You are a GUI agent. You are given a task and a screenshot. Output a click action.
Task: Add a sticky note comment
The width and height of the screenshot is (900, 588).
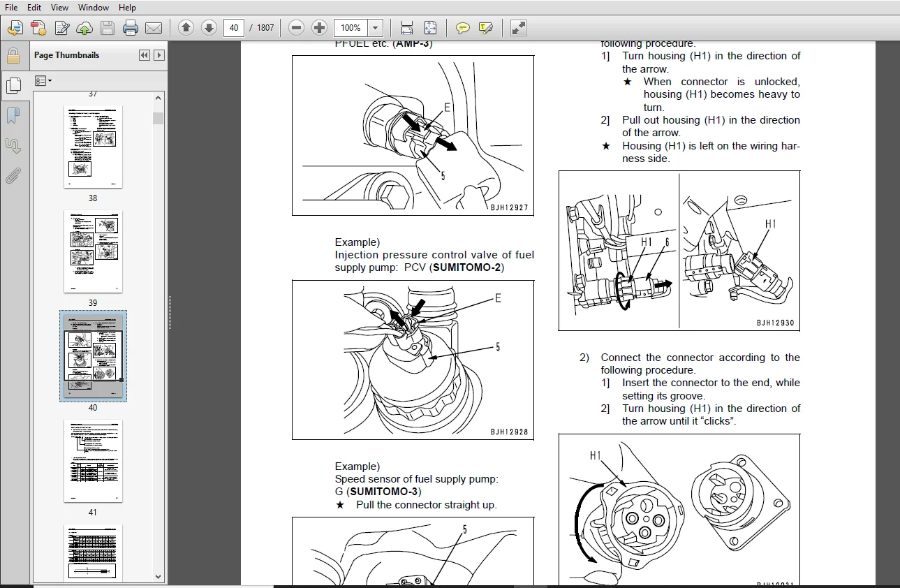pos(462,28)
